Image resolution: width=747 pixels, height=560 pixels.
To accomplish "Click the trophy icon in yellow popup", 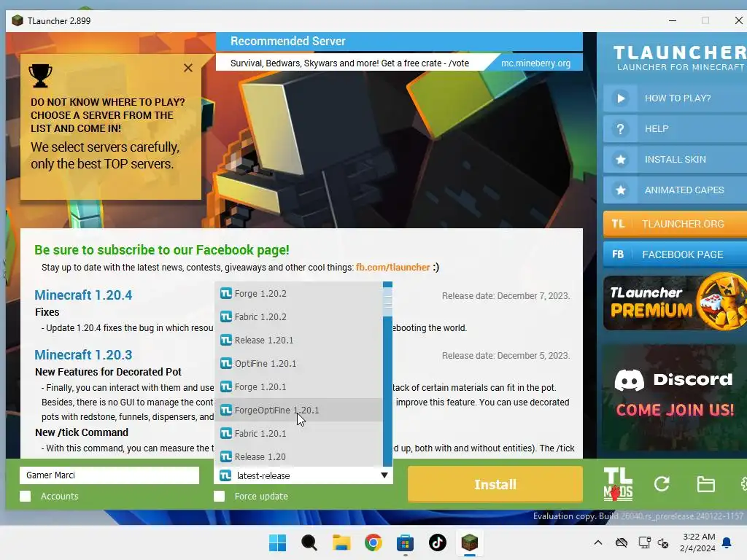I will 41,76.
